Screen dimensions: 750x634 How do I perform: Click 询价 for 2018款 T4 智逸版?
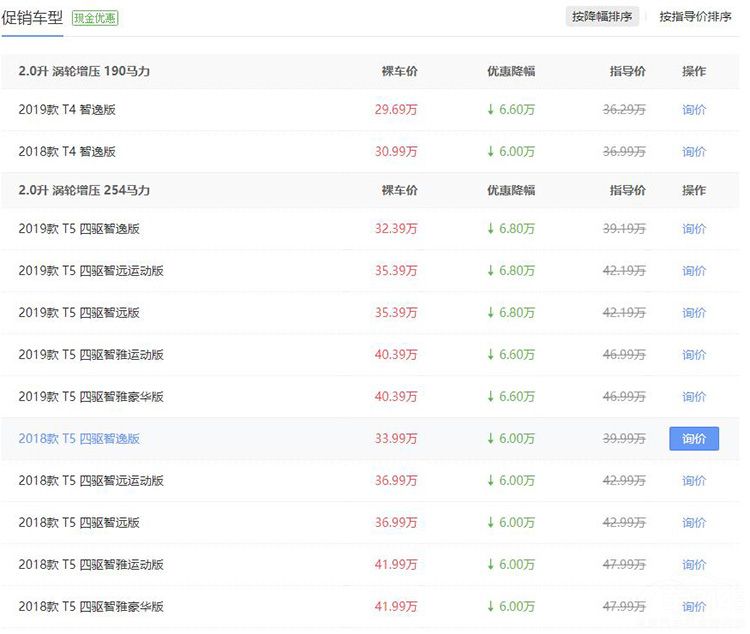point(694,152)
